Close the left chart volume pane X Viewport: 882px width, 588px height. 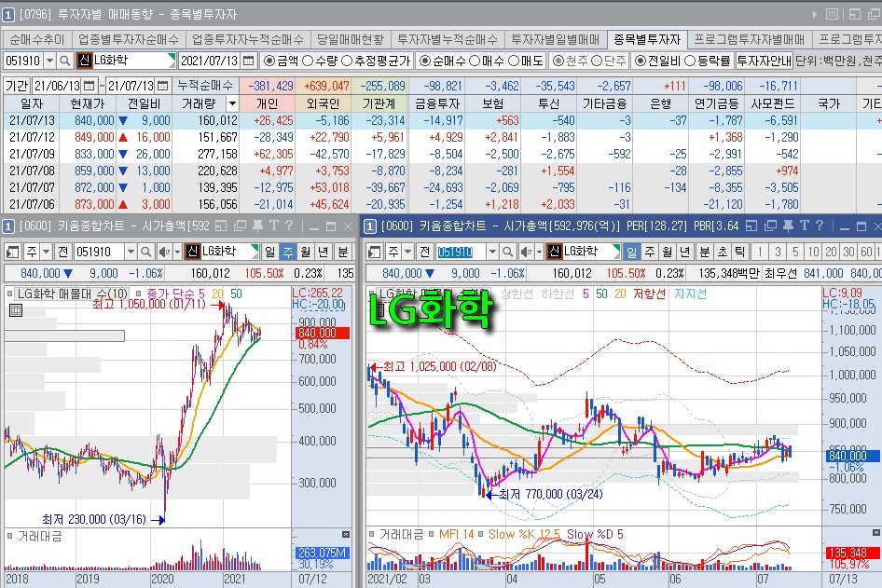[345, 534]
